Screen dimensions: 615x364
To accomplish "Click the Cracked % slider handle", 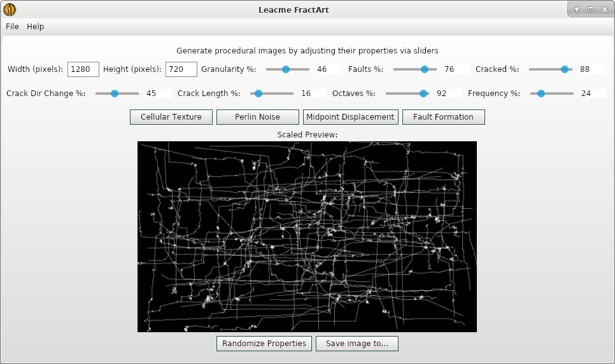I will [x=565, y=69].
